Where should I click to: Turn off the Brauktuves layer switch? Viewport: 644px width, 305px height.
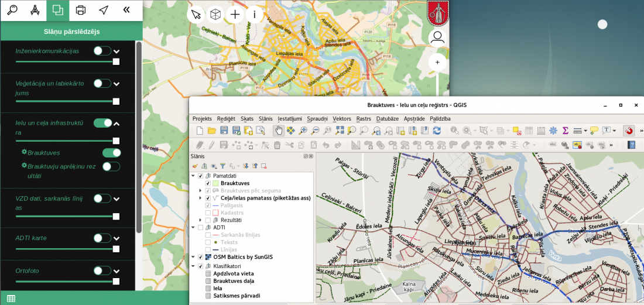click(111, 153)
